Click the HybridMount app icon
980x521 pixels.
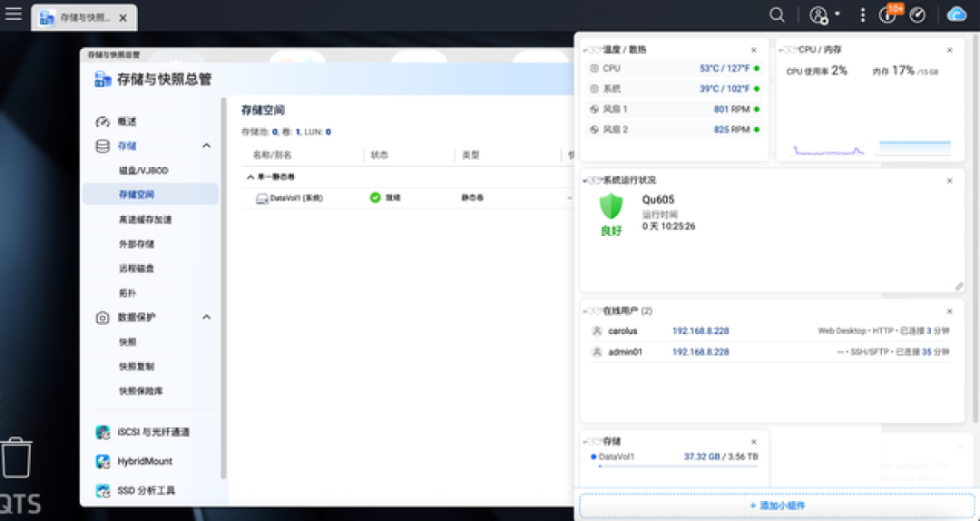(x=103, y=462)
